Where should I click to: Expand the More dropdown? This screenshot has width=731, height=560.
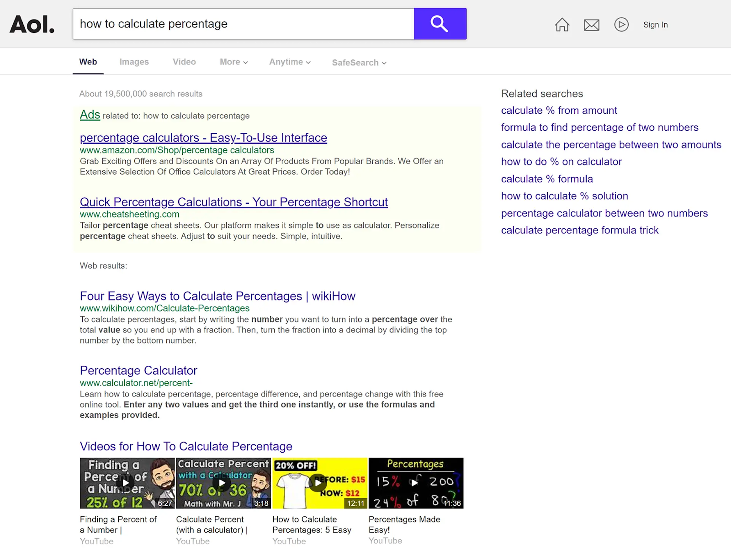234,62
